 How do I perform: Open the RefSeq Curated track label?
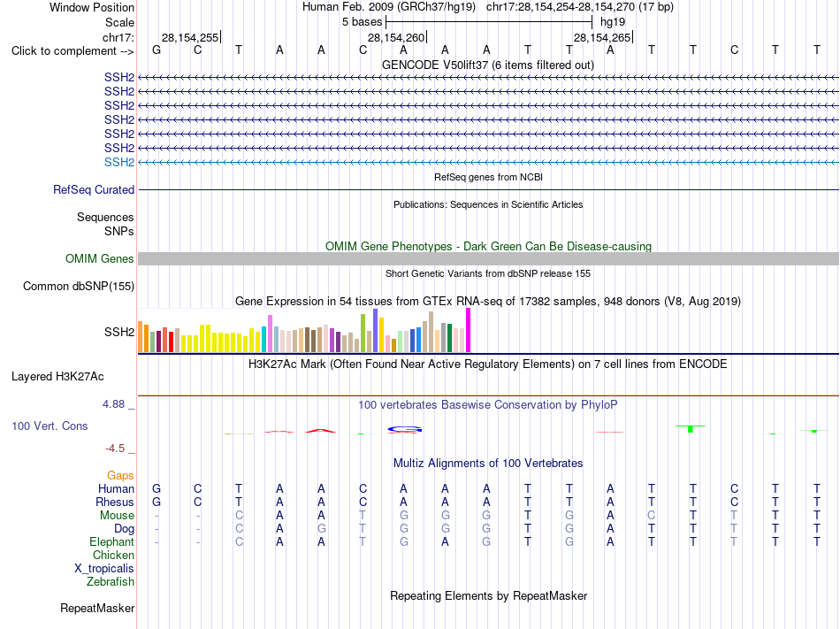point(94,189)
